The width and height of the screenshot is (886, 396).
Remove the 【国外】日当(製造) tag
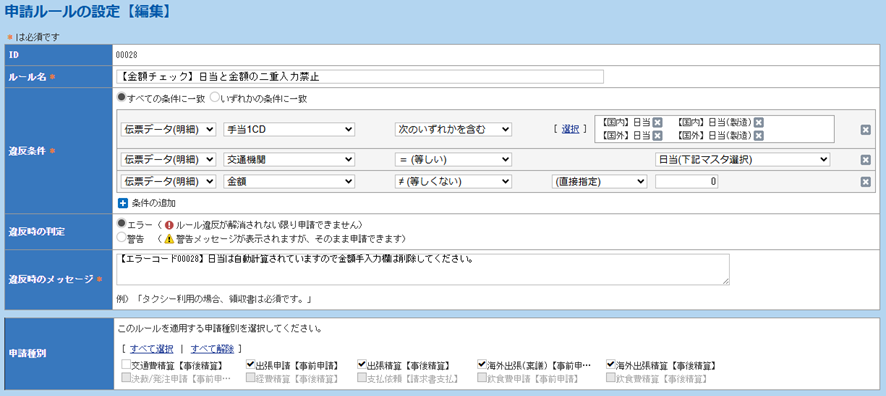tap(758, 136)
